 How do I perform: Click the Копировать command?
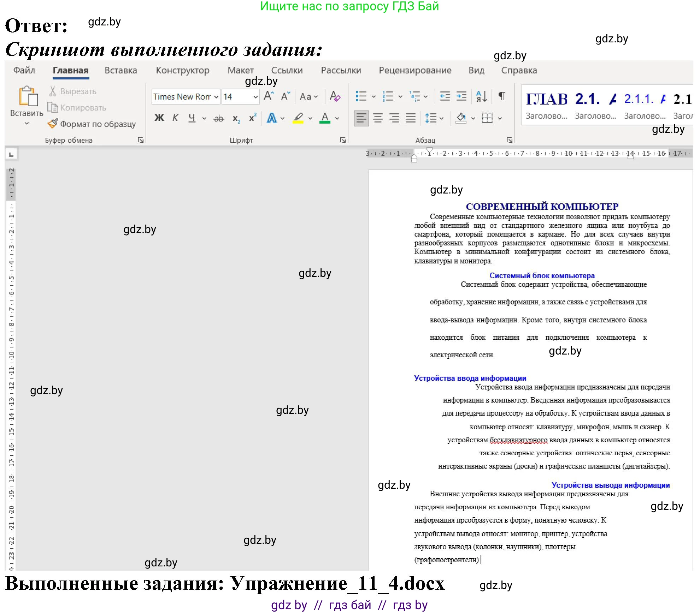tap(81, 108)
